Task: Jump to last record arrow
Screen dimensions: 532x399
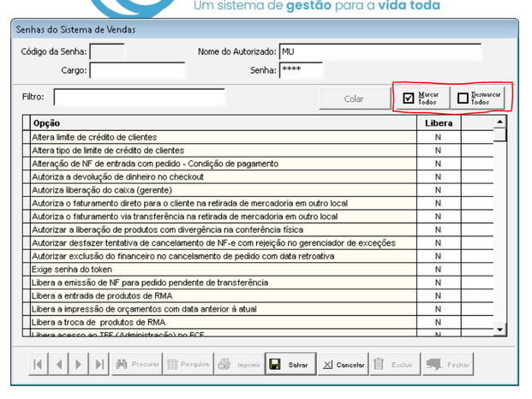Action: (x=99, y=365)
